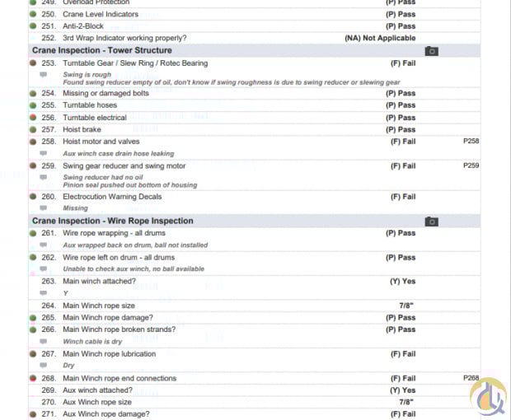Click red status dot for Turntable electrical
Image resolution: width=511 pixels, height=420 pixels.
tap(33, 117)
